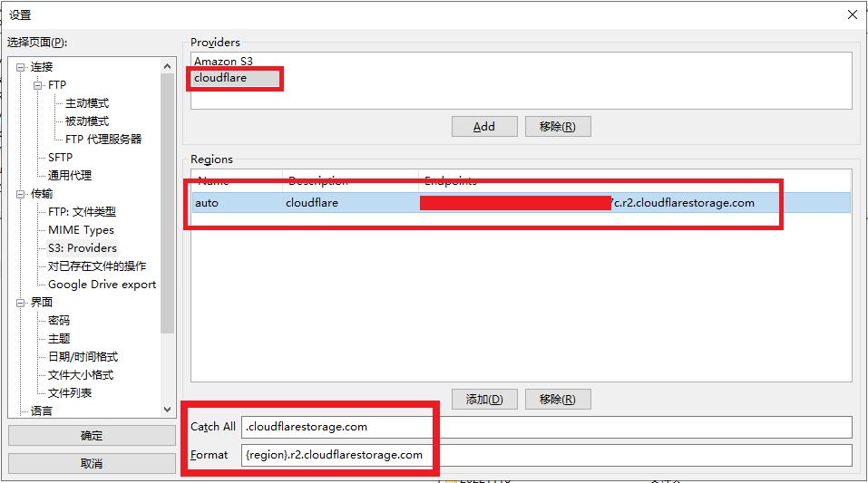
Task: Open 通用代理 settings page
Action: point(70,176)
